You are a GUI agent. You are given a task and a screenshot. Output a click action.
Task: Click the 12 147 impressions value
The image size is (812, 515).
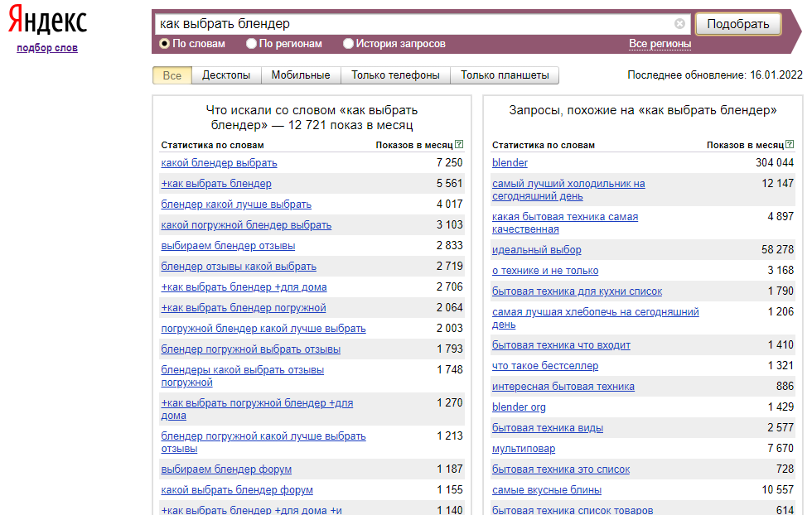[x=777, y=183]
